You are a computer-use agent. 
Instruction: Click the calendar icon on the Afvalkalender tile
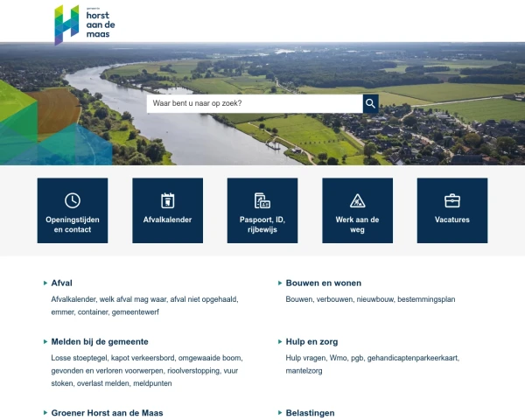(167, 200)
